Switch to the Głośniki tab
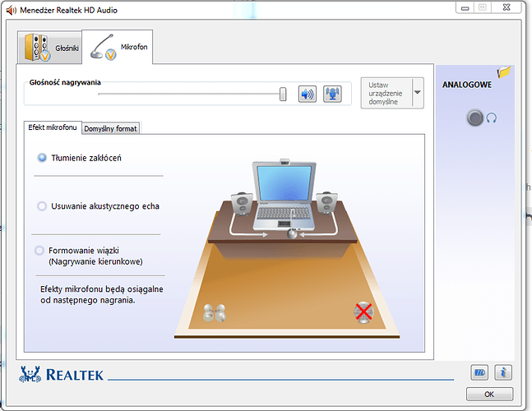 coord(52,48)
